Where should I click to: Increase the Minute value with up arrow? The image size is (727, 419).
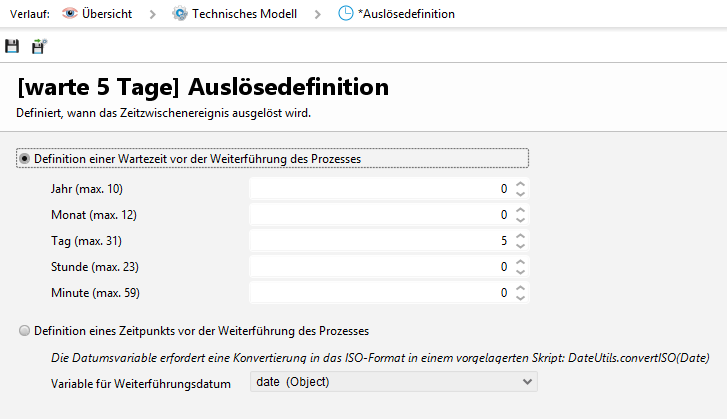tap(520, 288)
